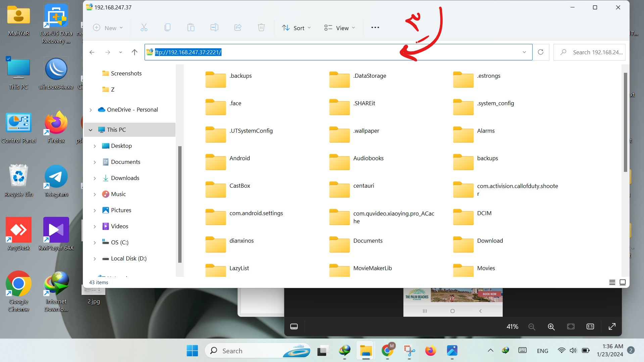This screenshot has width=644, height=362.
Task: Go forward with the right arrow button
Action: click(107, 52)
